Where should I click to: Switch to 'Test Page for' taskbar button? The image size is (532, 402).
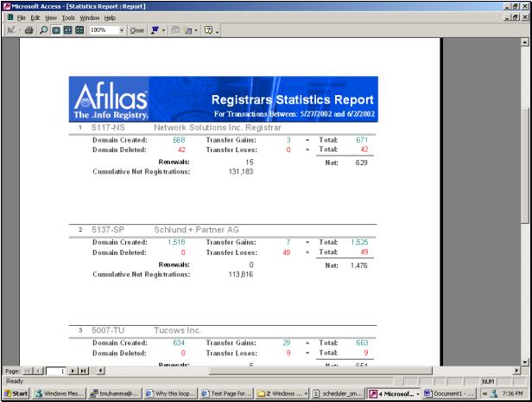[226, 393]
